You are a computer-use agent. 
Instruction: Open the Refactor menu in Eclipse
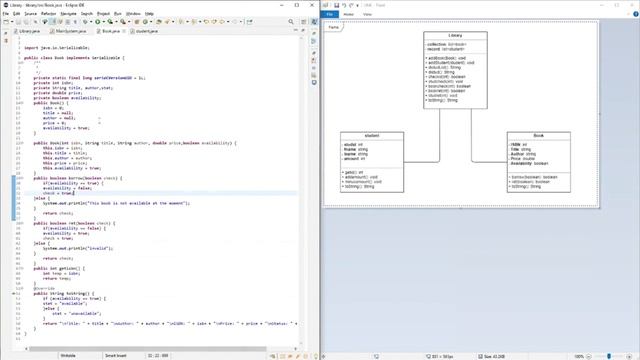point(48,13)
